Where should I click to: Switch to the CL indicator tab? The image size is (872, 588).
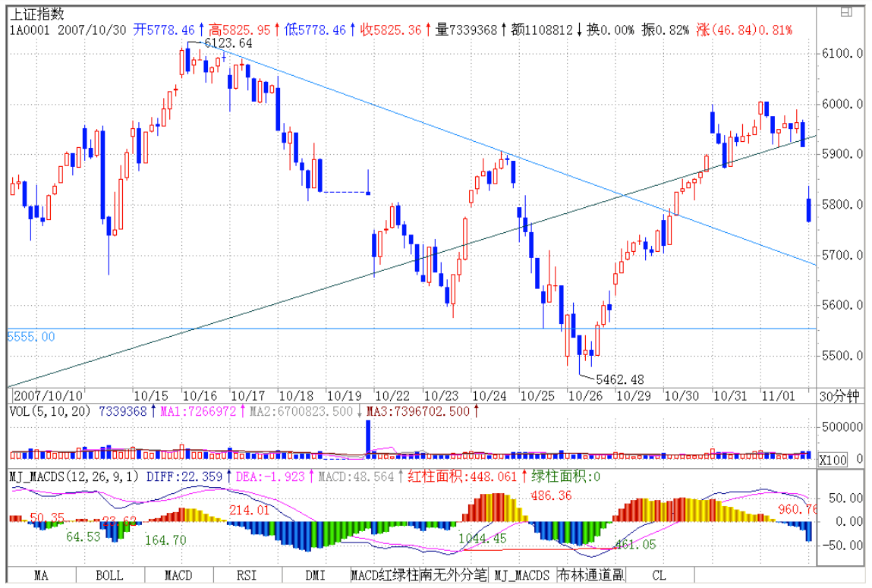[660, 575]
